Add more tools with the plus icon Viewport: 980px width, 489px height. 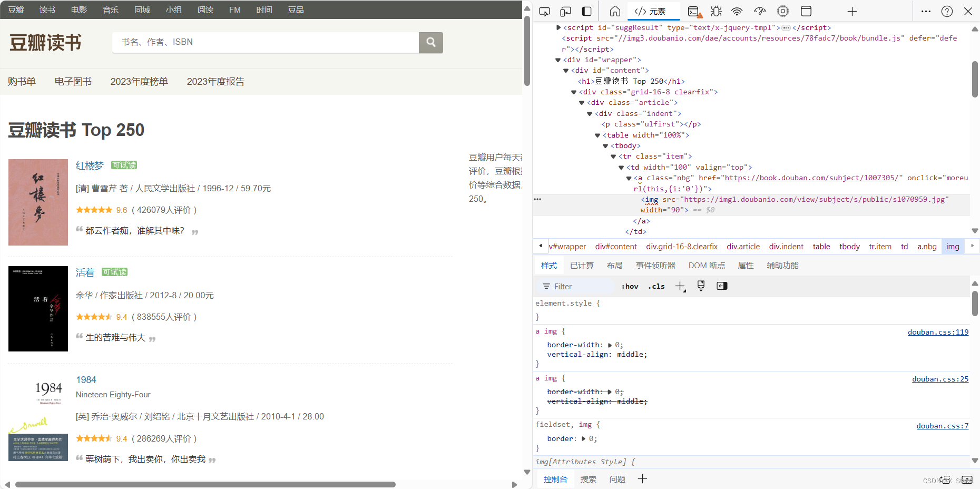click(852, 11)
